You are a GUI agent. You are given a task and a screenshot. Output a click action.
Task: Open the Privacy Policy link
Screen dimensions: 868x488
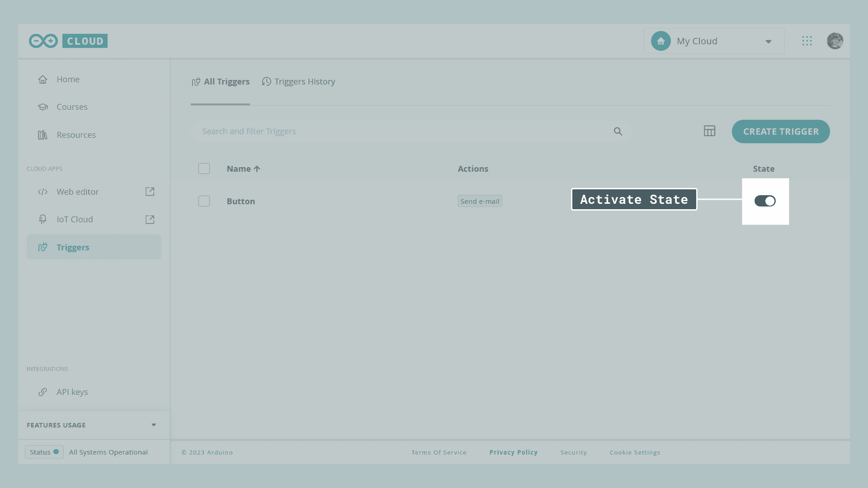point(513,452)
